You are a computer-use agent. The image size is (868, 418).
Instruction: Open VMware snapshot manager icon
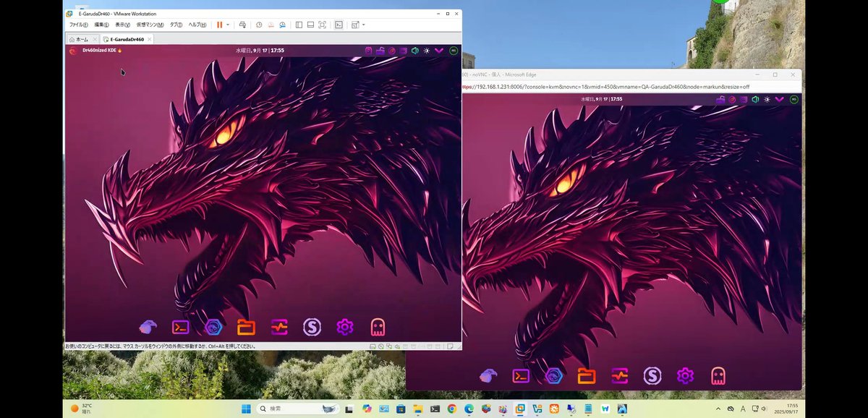pyautogui.click(x=282, y=25)
